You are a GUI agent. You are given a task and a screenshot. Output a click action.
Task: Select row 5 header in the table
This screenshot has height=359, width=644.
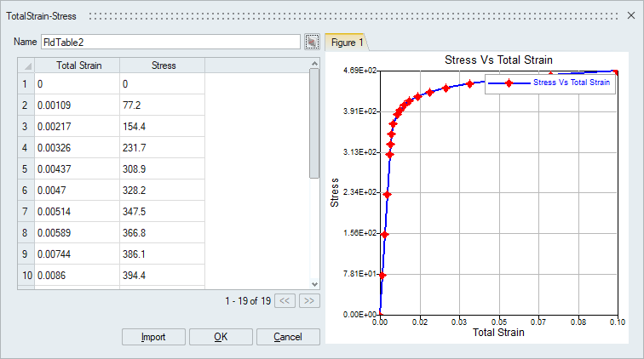point(26,170)
